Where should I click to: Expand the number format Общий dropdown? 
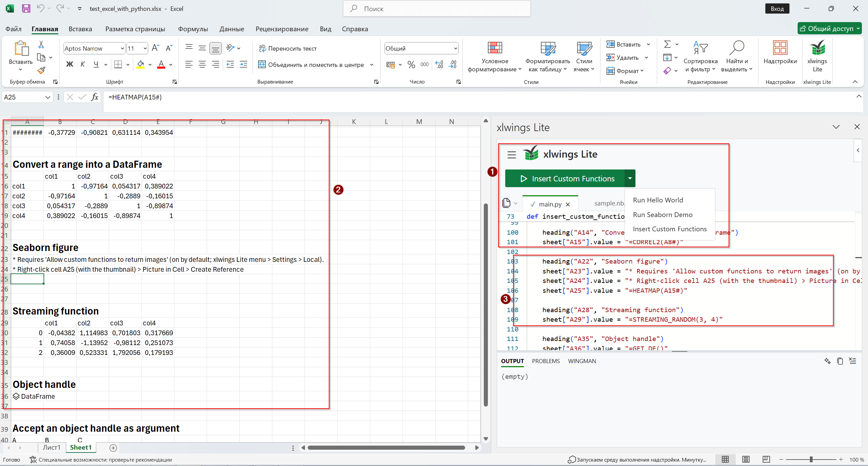click(x=455, y=48)
